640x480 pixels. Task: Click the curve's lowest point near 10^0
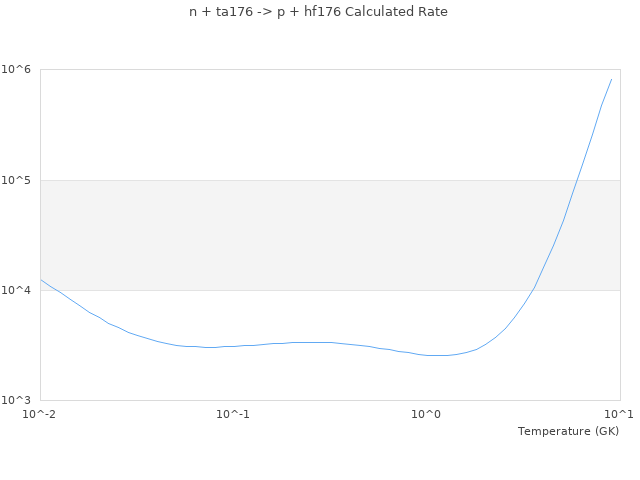tap(436, 355)
